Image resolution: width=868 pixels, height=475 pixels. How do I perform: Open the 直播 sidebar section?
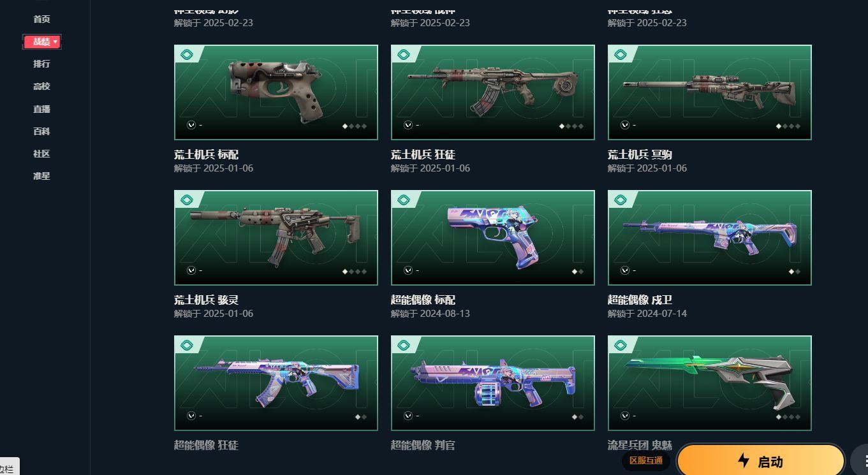coord(41,109)
